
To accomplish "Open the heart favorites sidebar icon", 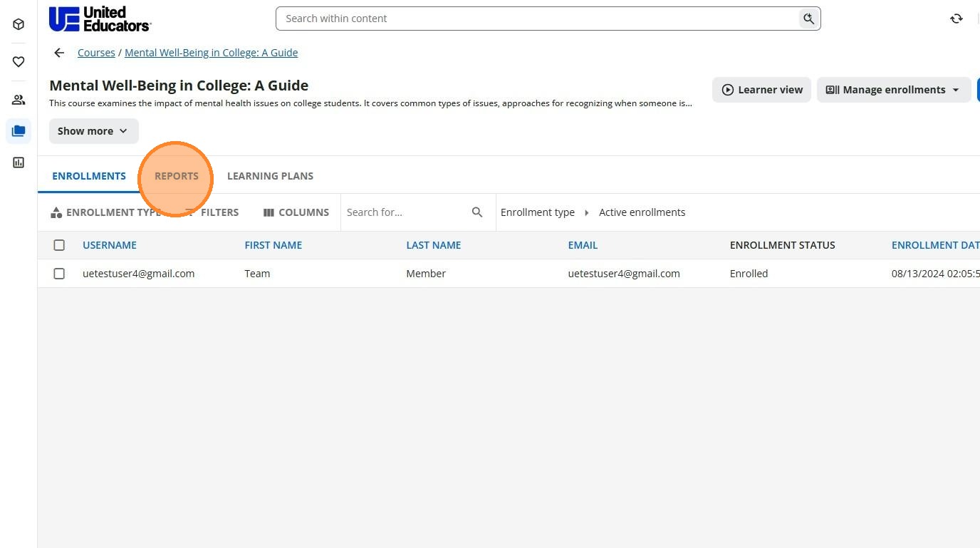I will tap(19, 62).
